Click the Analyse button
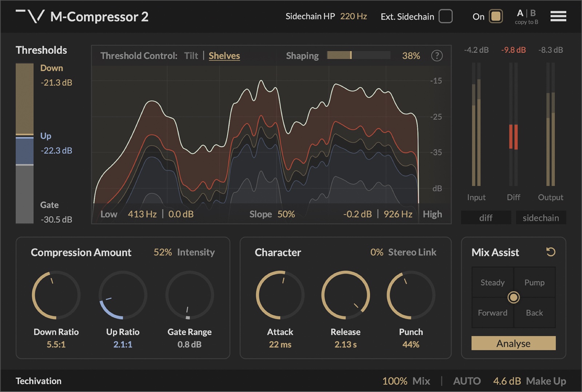 pos(513,343)
